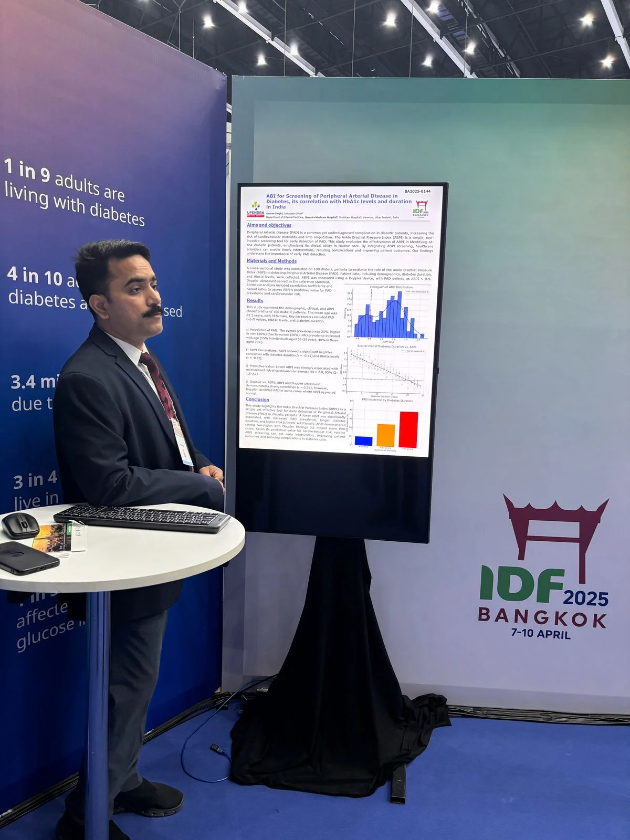Click the large IDF 2025 Bangkok pagoda logo on the wall
This screenshot has height=840, width=630.
tap(544, 566)
